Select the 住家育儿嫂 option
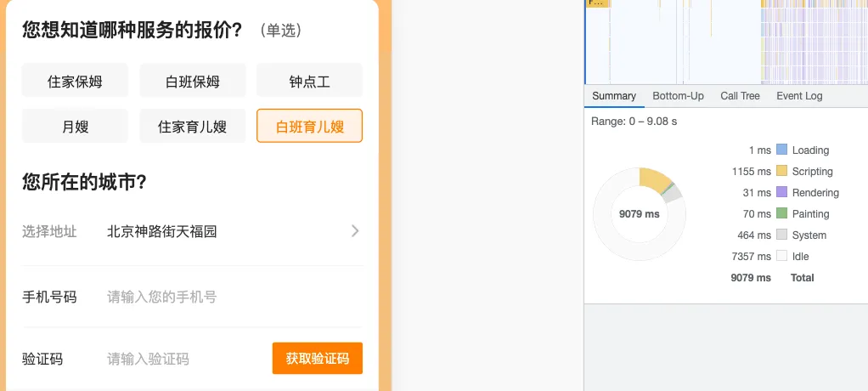This screenshot has width=868, height=391. click(x=193, y=127)
